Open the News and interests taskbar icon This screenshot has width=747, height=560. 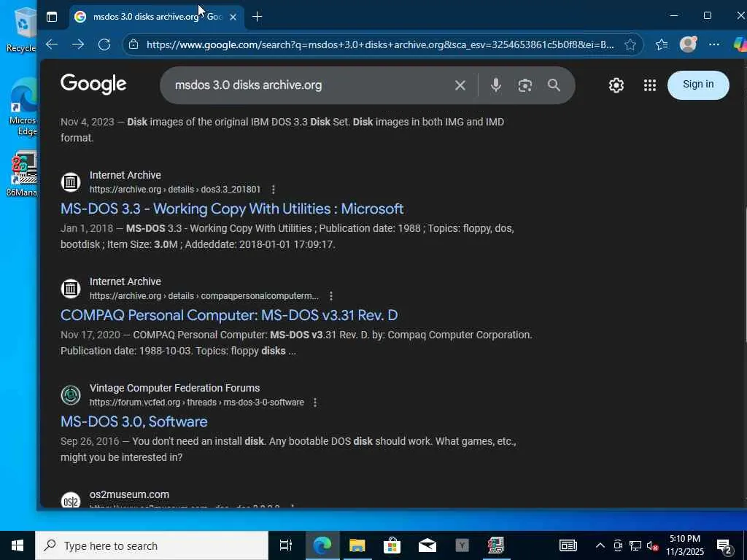(568, 545)
